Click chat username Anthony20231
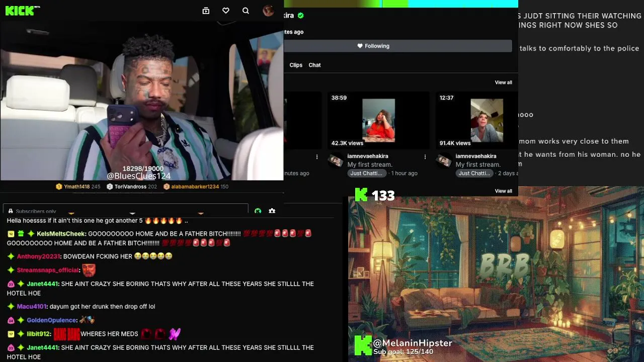644x362 pixels. [x=38, y=256]
